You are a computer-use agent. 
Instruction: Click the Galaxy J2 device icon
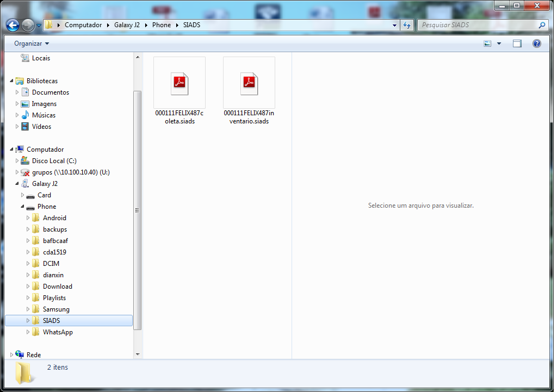pos(25,184)
